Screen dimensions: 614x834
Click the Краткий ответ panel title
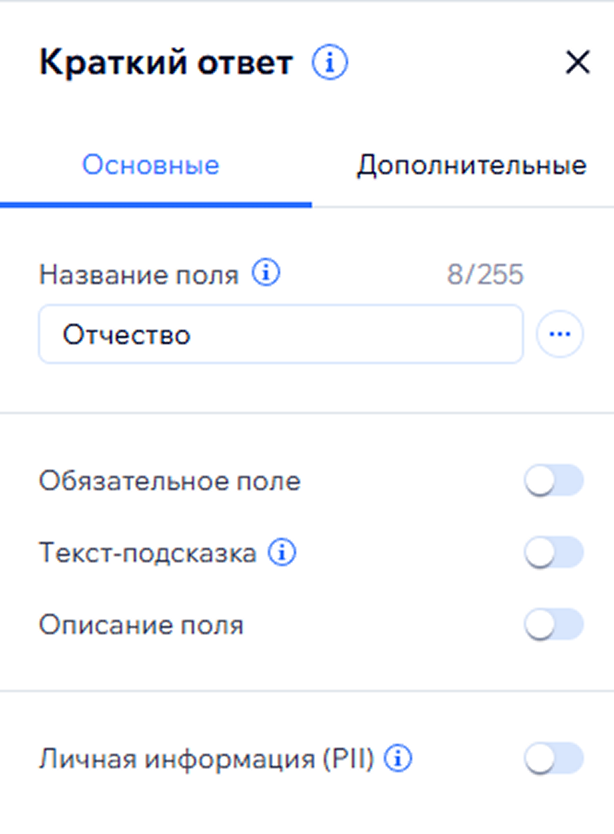(x=166, y=64)
